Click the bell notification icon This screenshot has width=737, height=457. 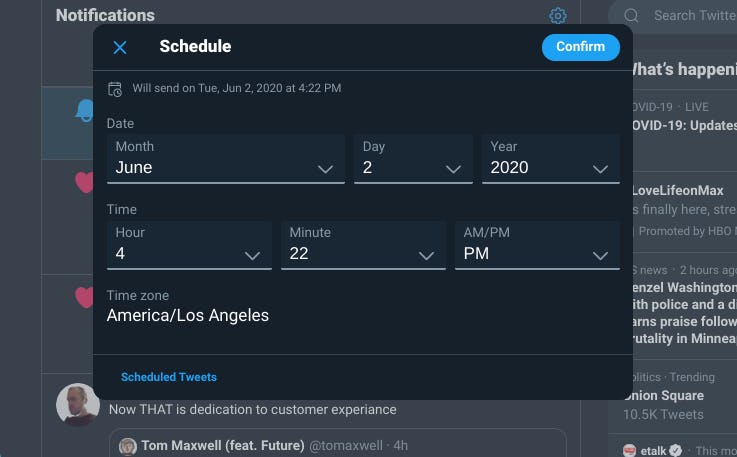[84, 111]
